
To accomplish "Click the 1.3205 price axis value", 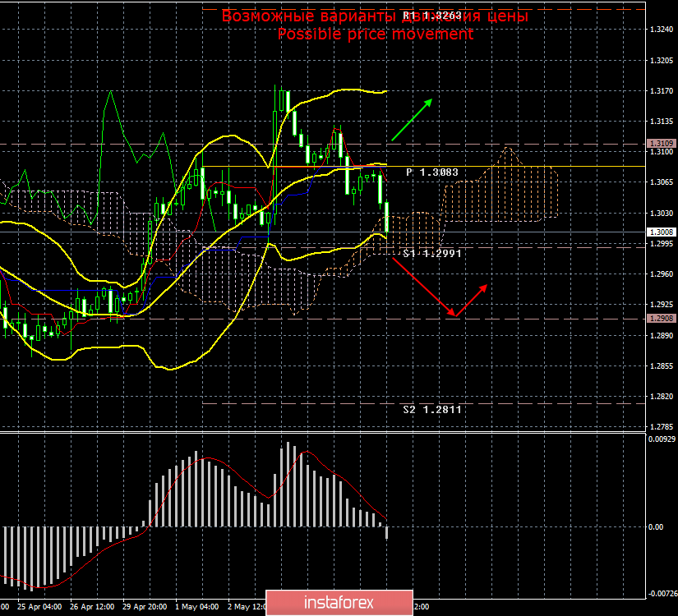I will 662,60.
